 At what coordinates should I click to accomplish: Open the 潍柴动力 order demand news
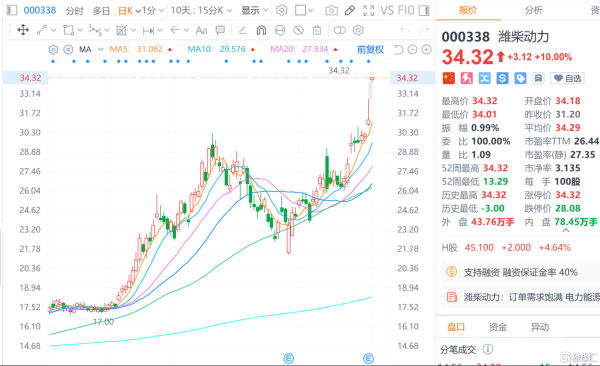pyautogui.click(x=521, y=297)
